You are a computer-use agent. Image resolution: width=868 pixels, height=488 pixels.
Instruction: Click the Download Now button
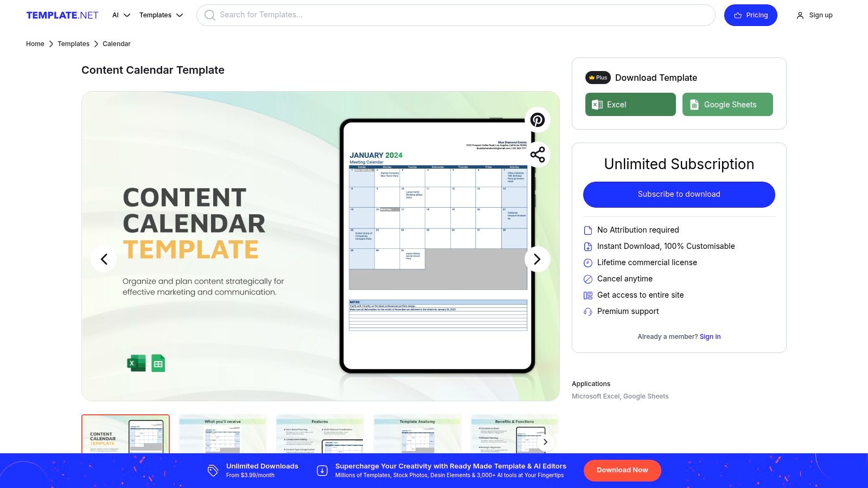[622, 470]
